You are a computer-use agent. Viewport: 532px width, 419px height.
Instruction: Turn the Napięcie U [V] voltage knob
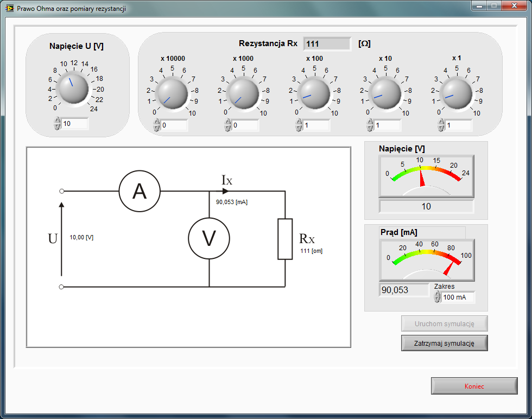tap(74, 88)
